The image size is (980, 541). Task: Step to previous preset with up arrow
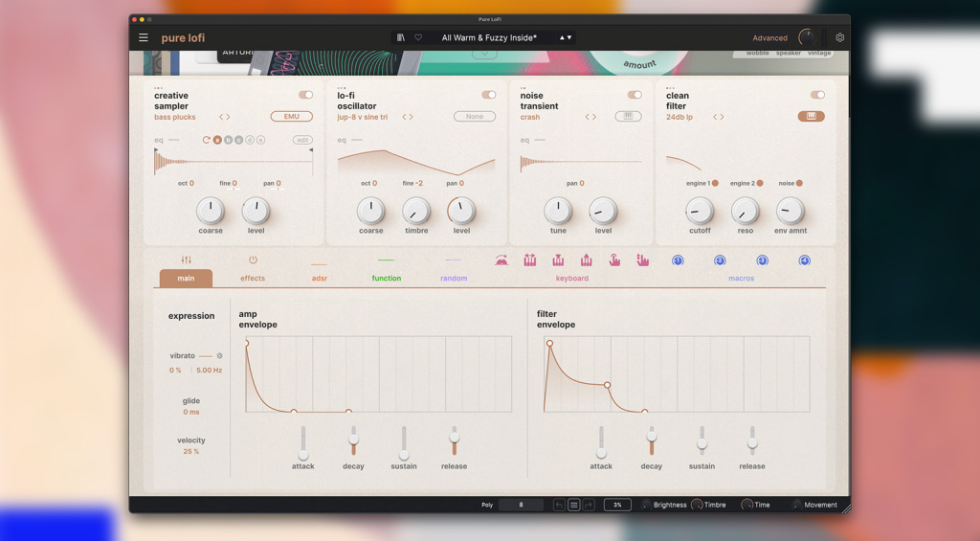click(x=562, y=37)
